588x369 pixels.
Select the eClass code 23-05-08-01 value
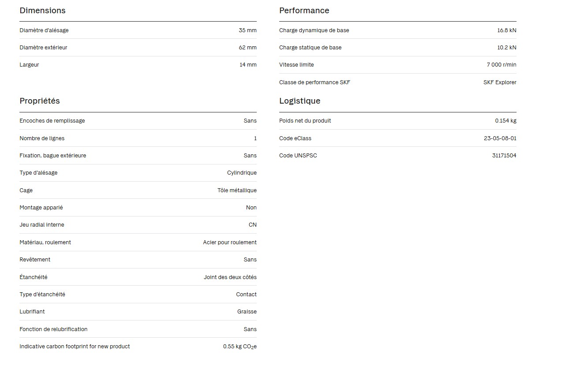[500, 138]
